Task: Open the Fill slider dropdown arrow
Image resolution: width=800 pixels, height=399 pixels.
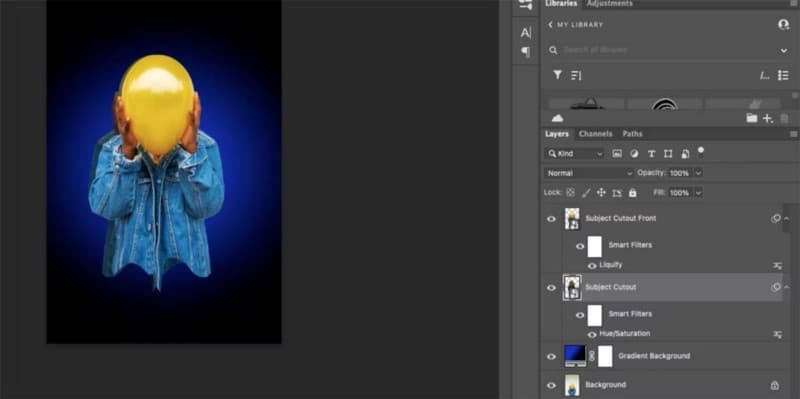Action: 698,193
